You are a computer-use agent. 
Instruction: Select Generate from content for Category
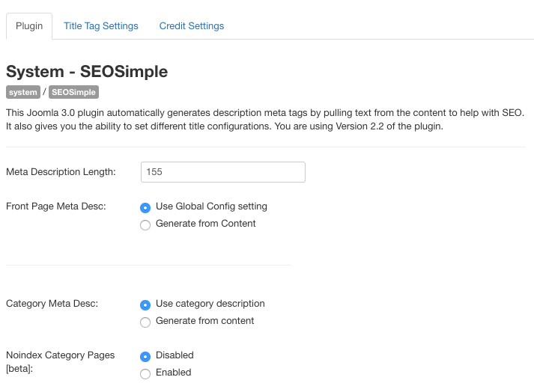coord(145,322)
